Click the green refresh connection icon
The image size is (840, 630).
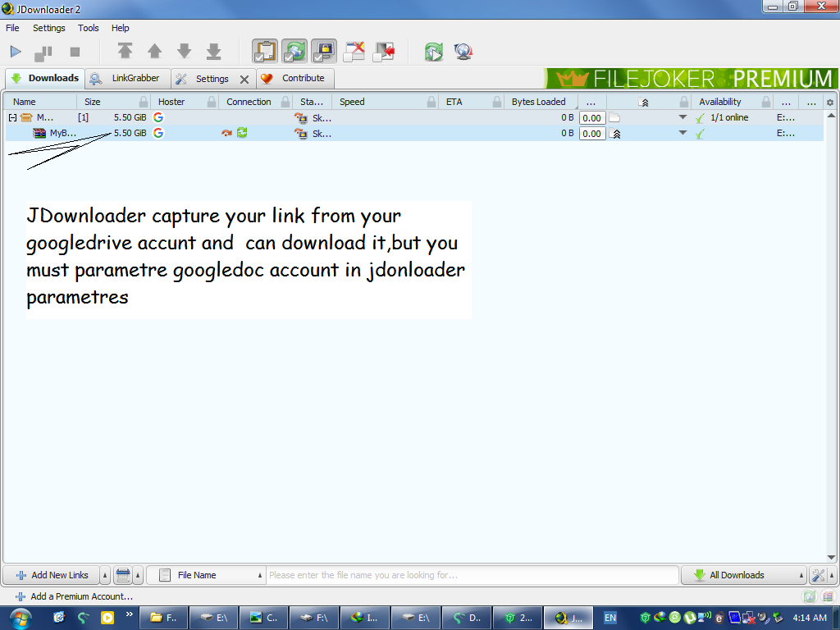tap(242, 132)
